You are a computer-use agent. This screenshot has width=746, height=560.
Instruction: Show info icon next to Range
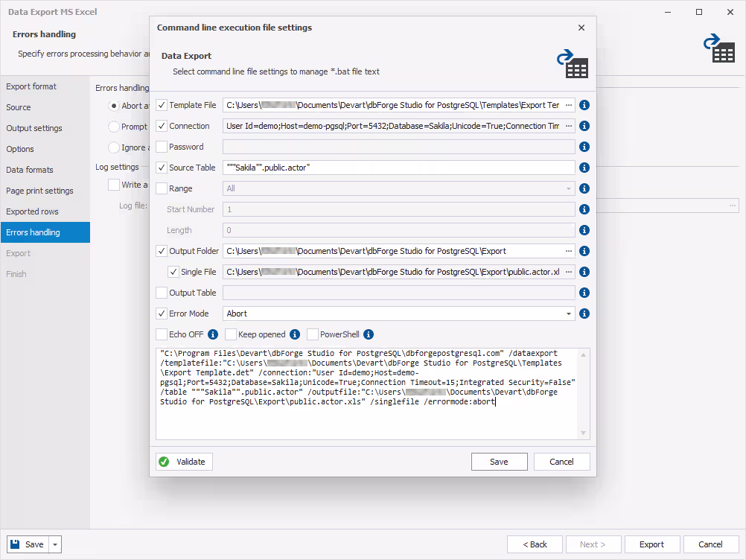tap(584, 188)
